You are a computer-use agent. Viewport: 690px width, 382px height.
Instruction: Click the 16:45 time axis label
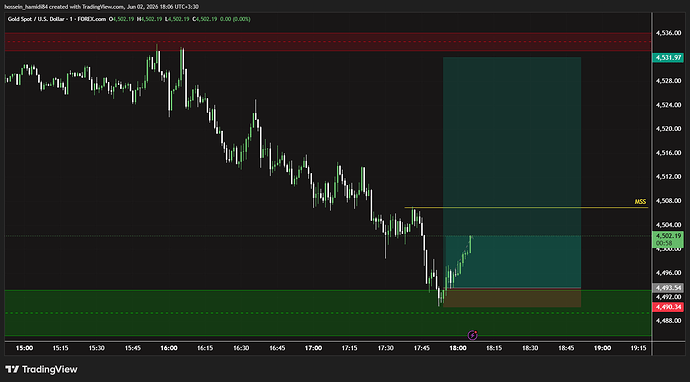tap(277, 348)
